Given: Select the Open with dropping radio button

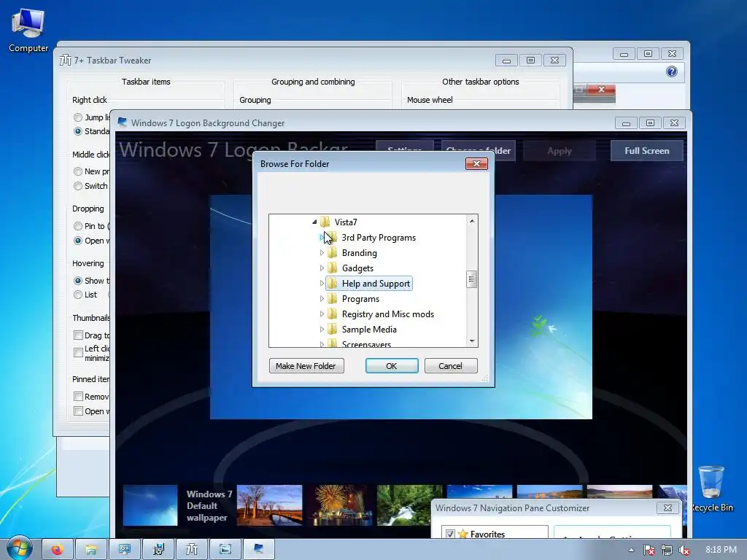Looking at the screenshot, I should 78,241.
